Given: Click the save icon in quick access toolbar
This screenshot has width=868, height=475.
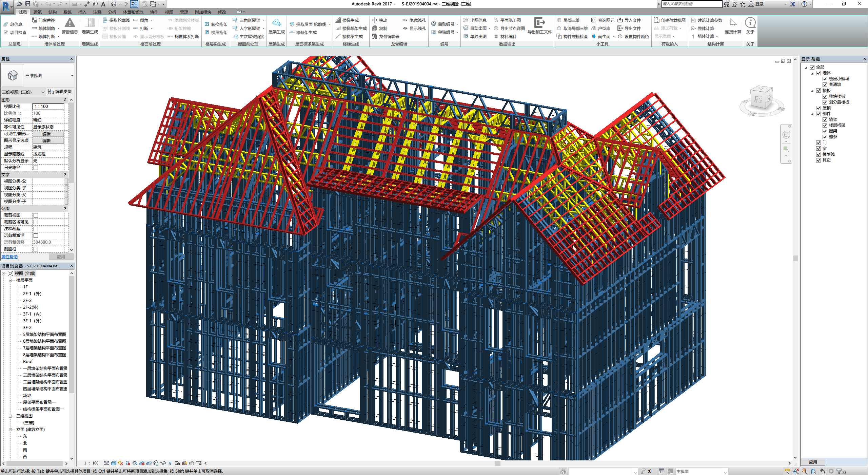Looking at the screenshot, I should pos(28,4).
